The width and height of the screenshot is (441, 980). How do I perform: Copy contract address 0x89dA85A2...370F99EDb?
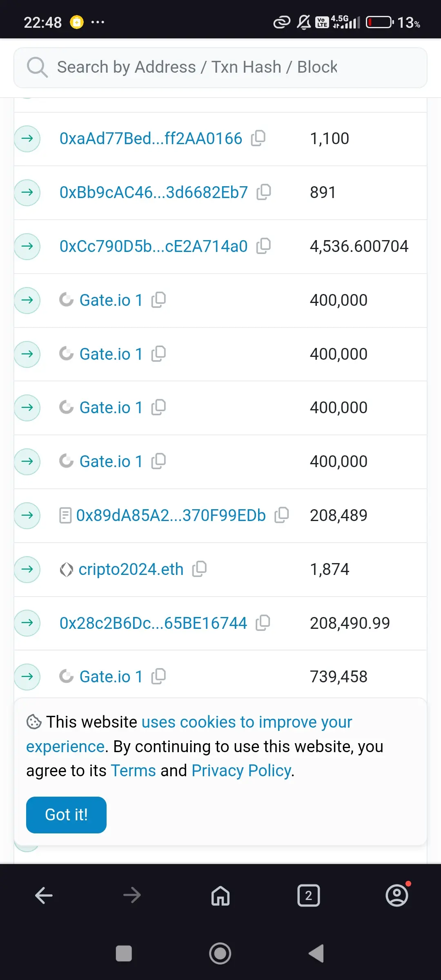click(x=282, y=515)
